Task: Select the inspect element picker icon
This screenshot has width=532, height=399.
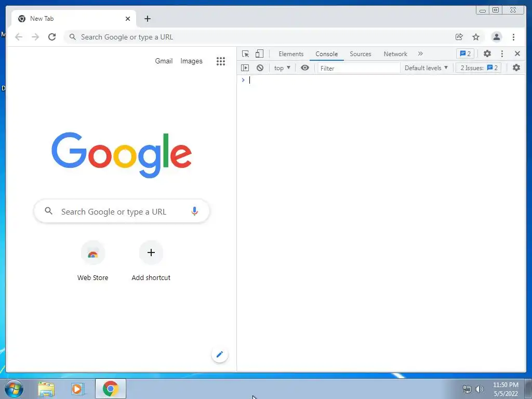Action: pos(245,54)
